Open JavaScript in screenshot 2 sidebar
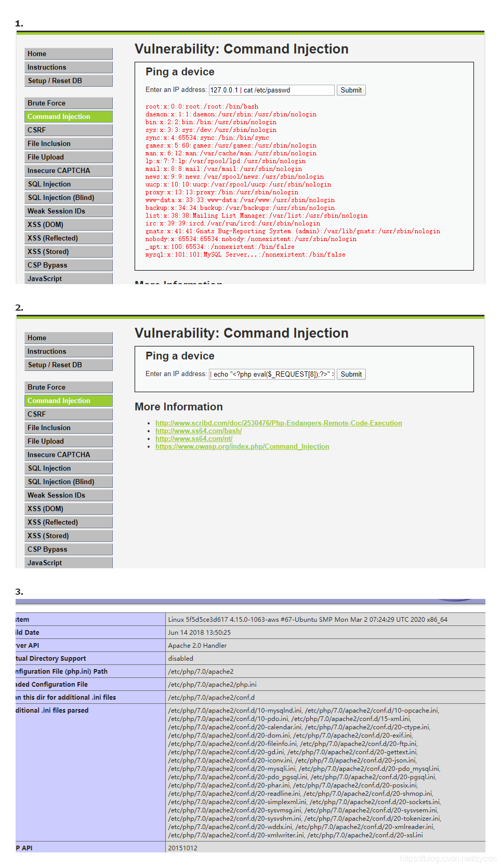Viewport: 501px width, 868px height. 68,563
